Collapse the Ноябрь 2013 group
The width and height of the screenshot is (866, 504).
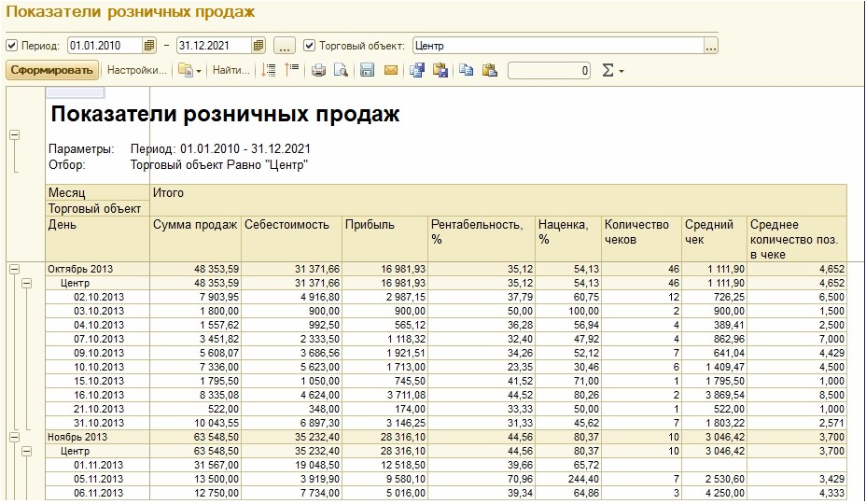pos(14,437)
